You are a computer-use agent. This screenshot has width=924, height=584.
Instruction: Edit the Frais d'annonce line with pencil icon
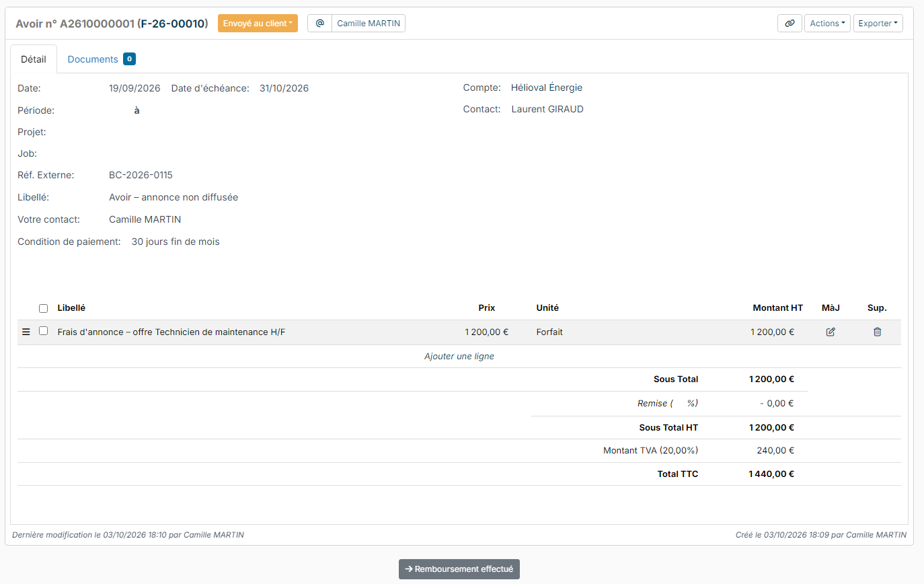tap(831, 332)
